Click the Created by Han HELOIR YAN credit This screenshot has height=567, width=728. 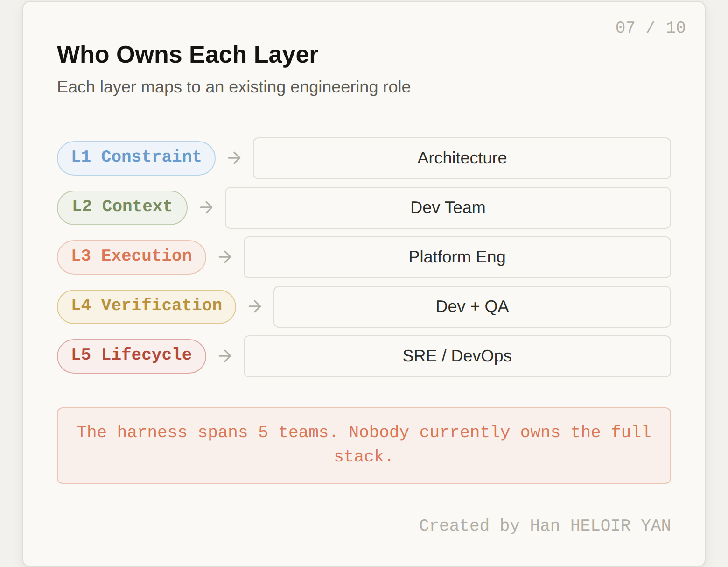(x=545, y=524)
